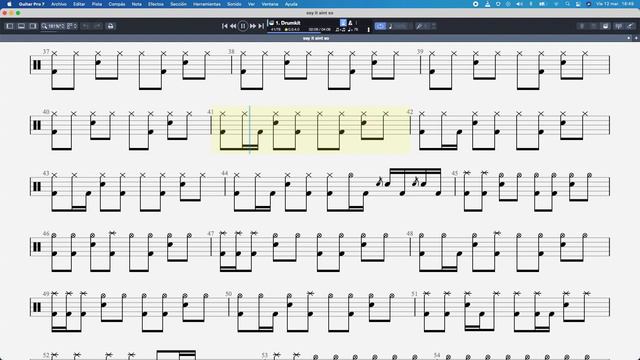Open the tuner tool icon
This screenshot has width=640, height=360.
(419, 26)
